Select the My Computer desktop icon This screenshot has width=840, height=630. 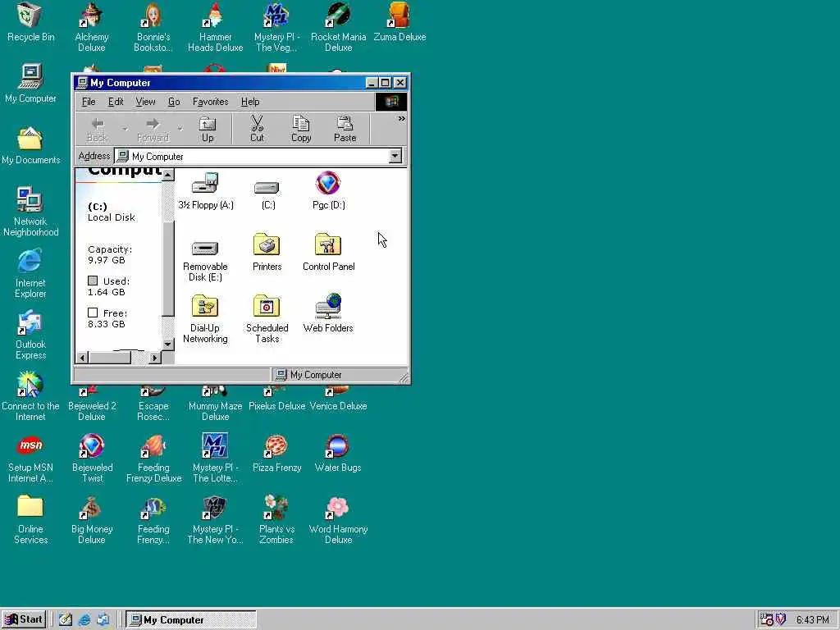30,84
